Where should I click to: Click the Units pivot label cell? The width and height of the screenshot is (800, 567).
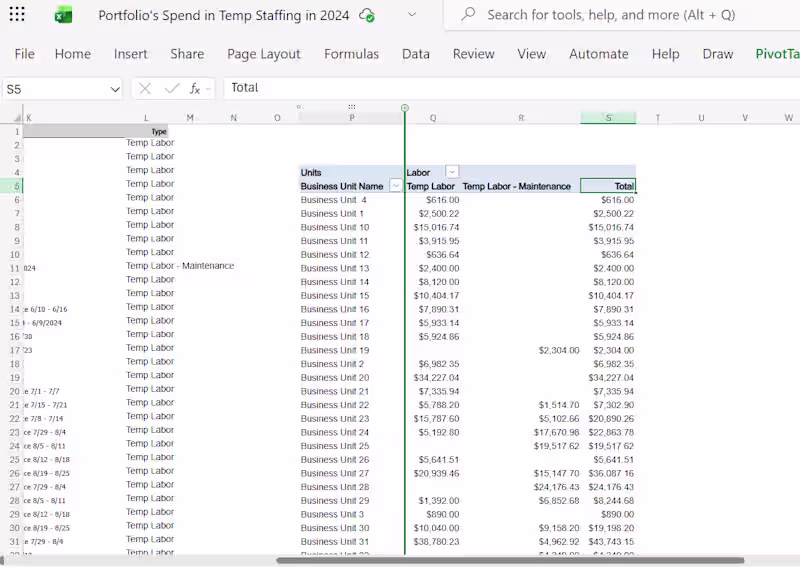pos(311,172)
